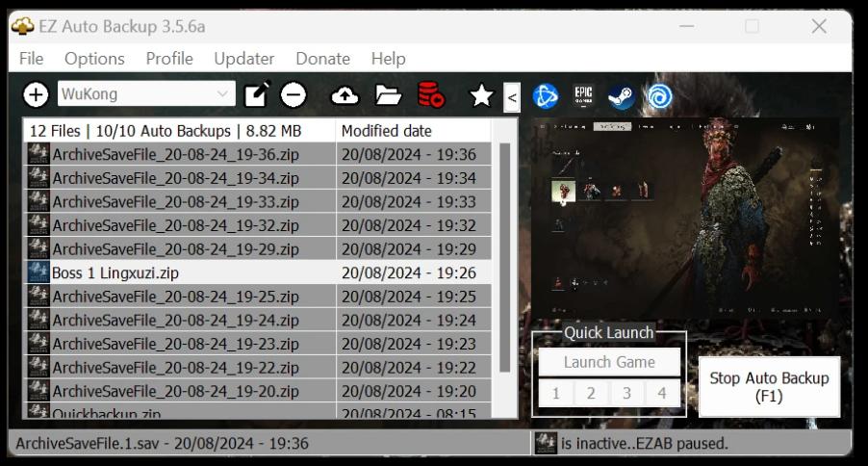
Task: Click the EZ Auto Backup title icon
Action: pyautogui.click(x=23, y=26)
